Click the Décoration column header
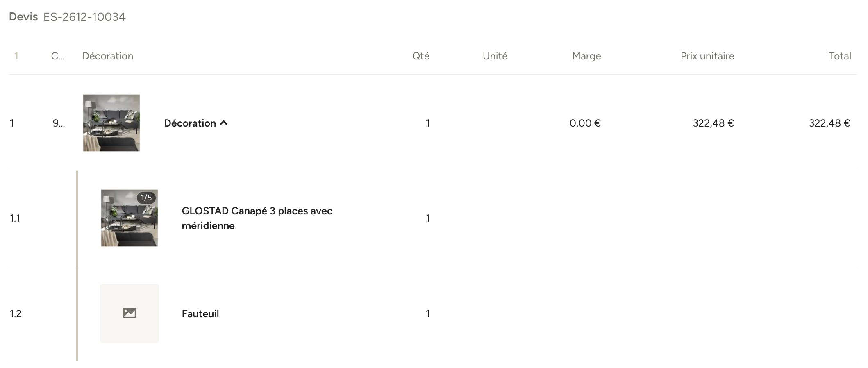The height and width of the screenshot is (368, 868). pyautogui.click(x=108, y=56)
